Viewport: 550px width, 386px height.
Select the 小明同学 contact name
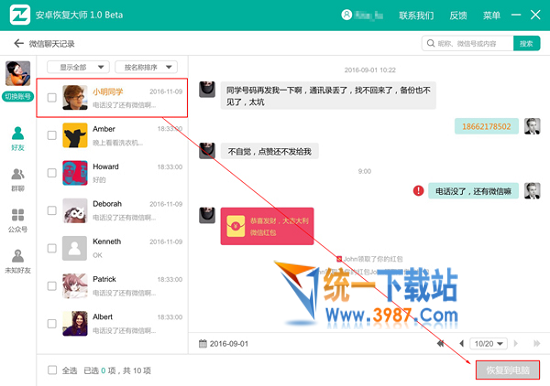tap(108, 92)
